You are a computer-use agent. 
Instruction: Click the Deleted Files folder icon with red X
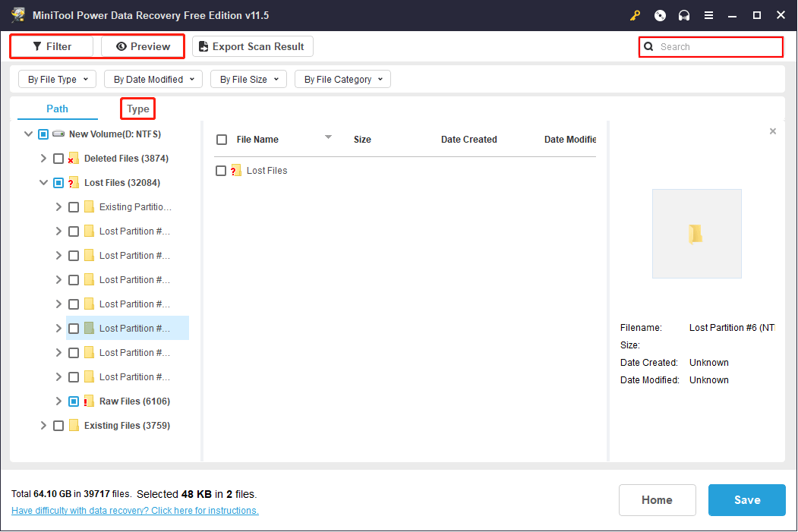(x=74, y=158)
